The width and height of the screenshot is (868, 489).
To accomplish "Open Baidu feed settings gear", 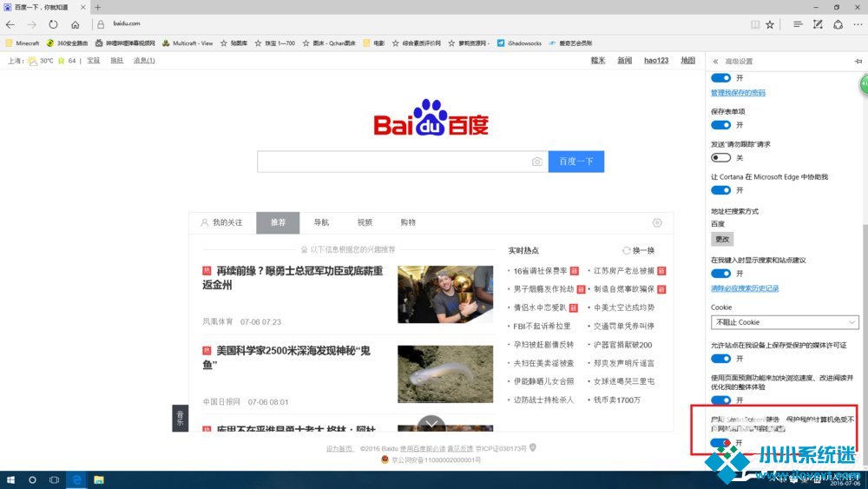I will (657, 222).
